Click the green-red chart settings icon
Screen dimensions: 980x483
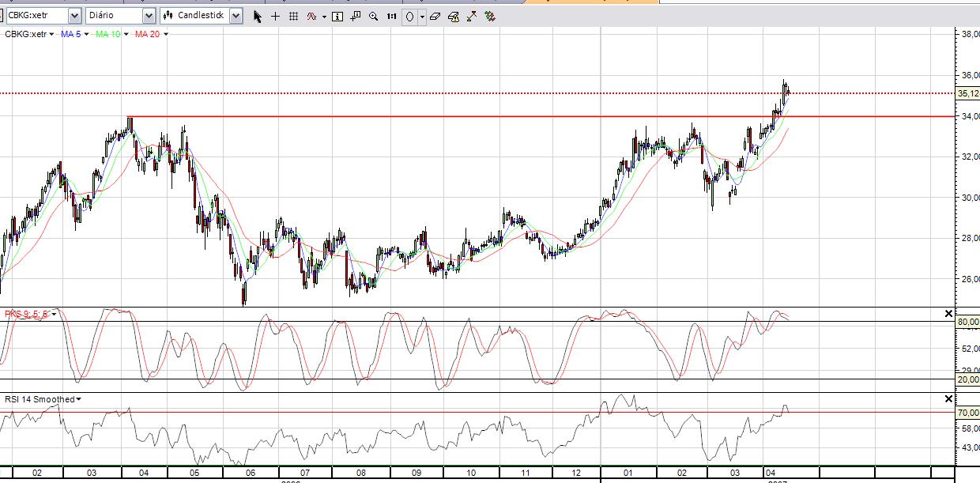490,16
